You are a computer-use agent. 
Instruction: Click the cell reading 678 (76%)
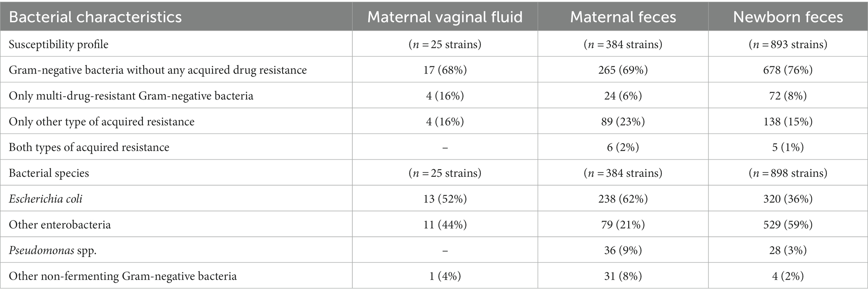[x=788, y=70]
